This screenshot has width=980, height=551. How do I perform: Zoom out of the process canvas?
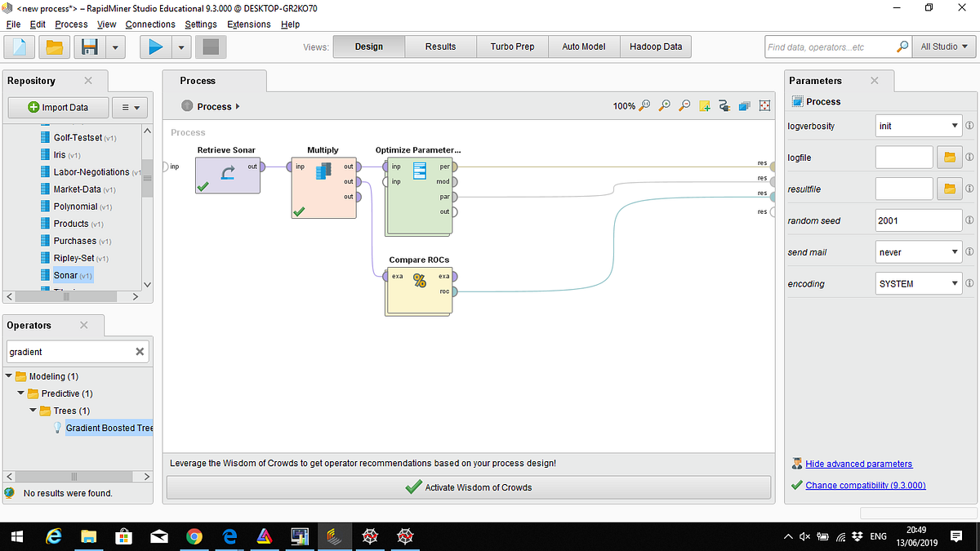click(684, 105)
